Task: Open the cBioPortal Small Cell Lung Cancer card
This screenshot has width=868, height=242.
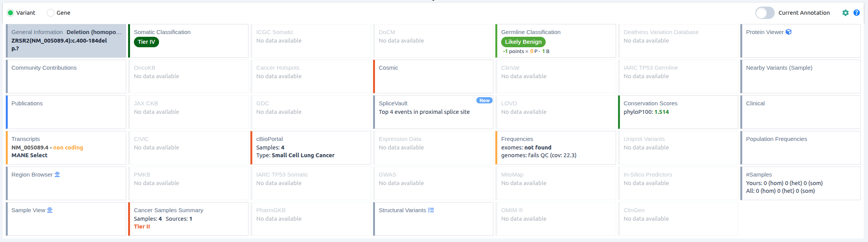Action: tap(311, 148)
